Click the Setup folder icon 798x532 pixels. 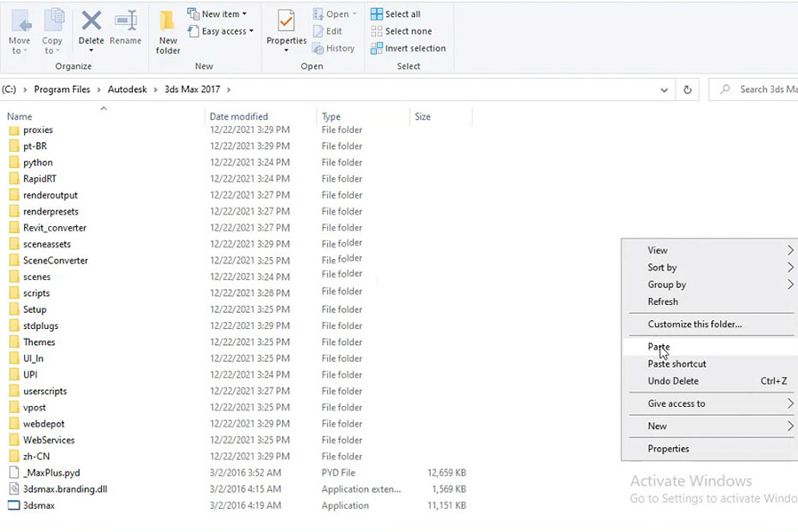point(14,309)
